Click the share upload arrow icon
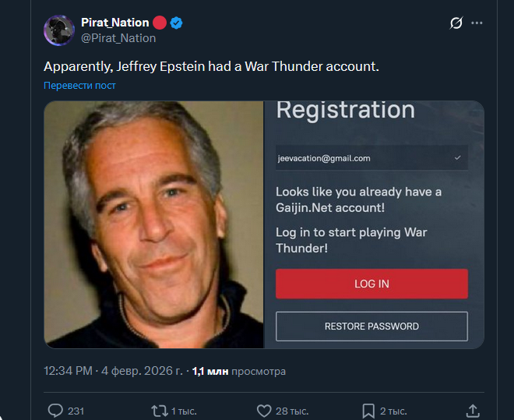Image resolution: width=514 pixels, height=420 pixels. click(x=472, y=411)
